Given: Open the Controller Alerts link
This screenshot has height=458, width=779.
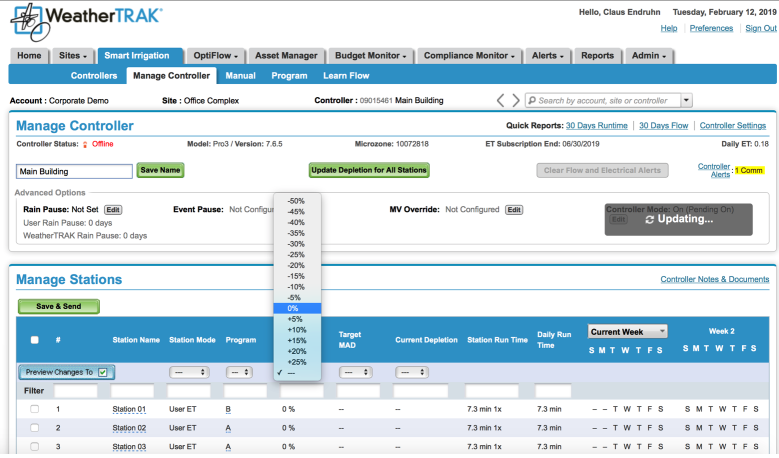Looking at the screenshot, I should [714, 170].
